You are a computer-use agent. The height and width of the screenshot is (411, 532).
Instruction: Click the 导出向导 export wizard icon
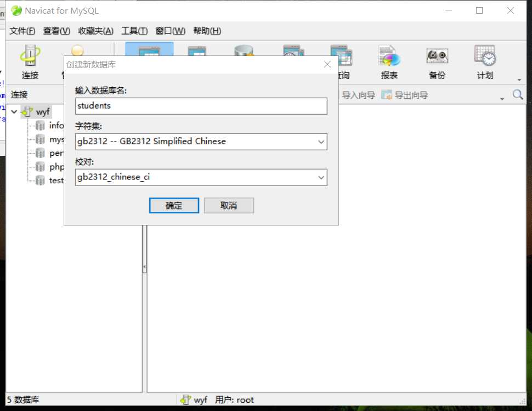pyautogui.click(x=386, y=95)
